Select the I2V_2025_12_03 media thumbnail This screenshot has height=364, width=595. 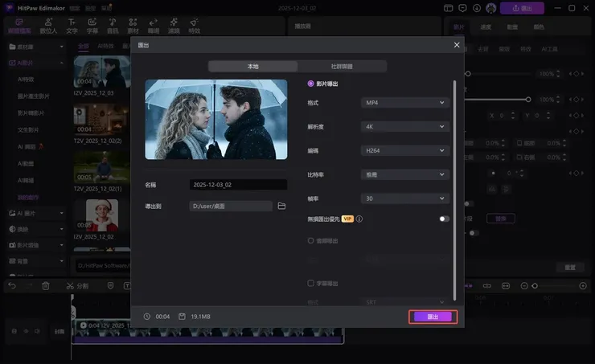(x=102, y=72)
